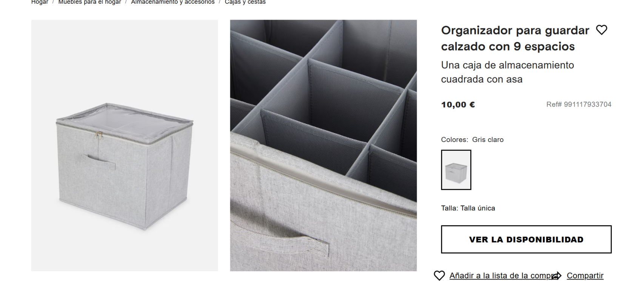644x281 pixels.
Task: Click the VER LA DISPONIBILIDAD button
Action: pyautogui.click(x=526, y=239)
